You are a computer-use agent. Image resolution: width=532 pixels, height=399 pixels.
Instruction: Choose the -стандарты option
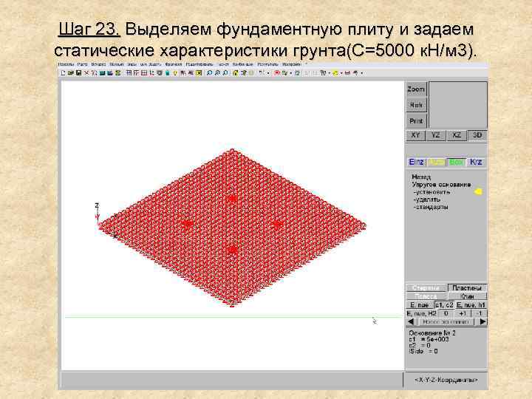(431, 207)
